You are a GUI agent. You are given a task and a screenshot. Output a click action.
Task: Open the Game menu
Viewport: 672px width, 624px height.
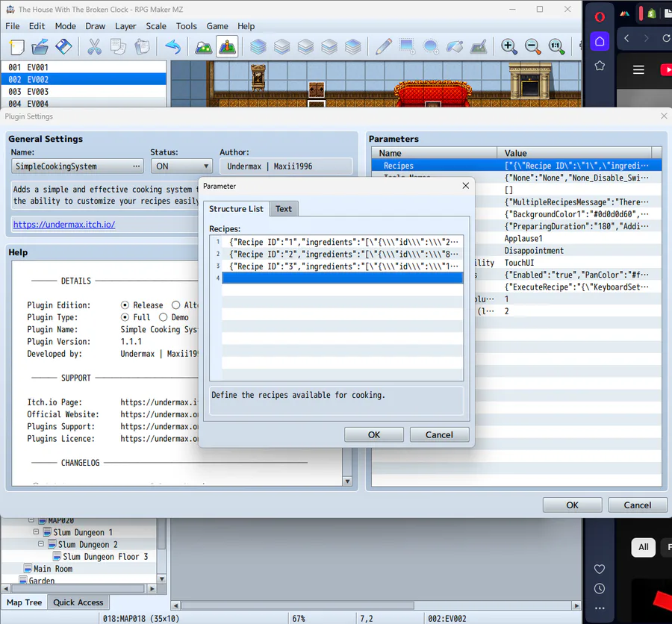[217, 26]
